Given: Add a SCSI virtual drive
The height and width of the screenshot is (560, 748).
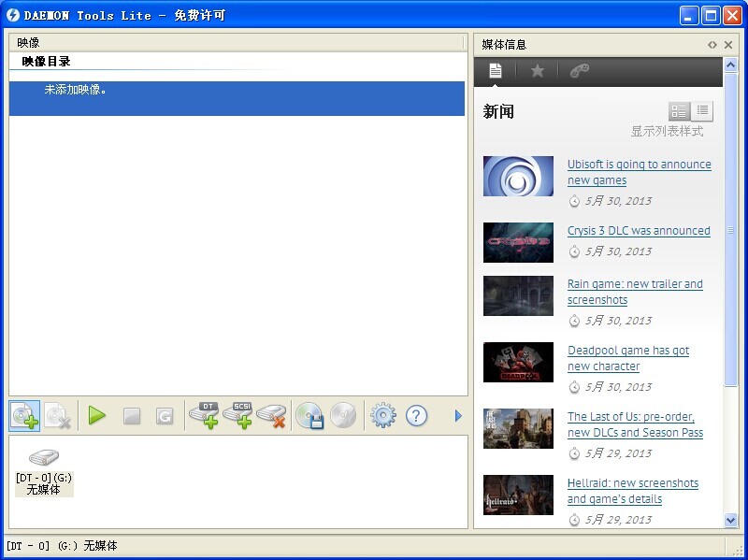Looking at the screenshot, I should pos(239,416).
